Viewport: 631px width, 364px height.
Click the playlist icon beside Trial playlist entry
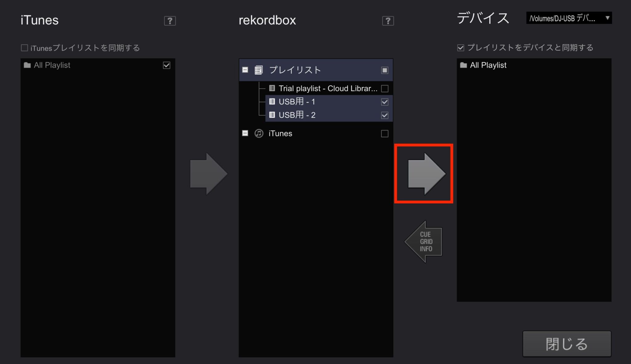coord(272,88)
